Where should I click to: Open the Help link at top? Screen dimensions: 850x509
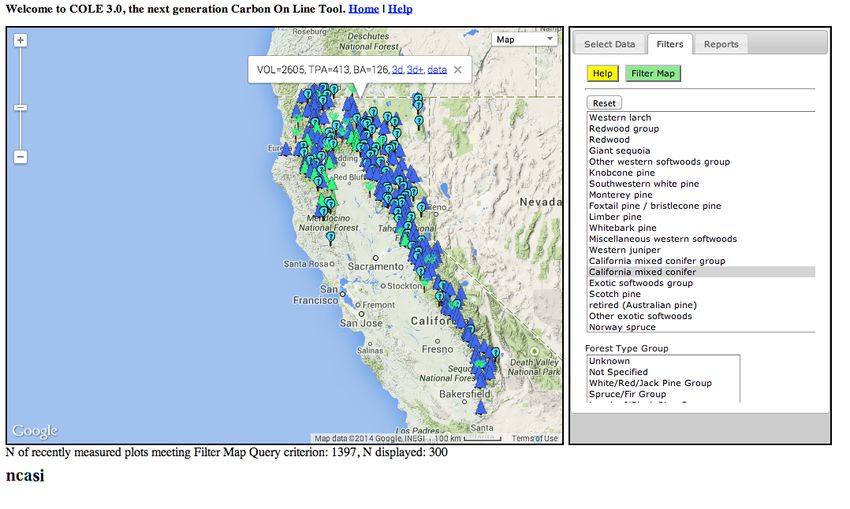click(400, 9)
